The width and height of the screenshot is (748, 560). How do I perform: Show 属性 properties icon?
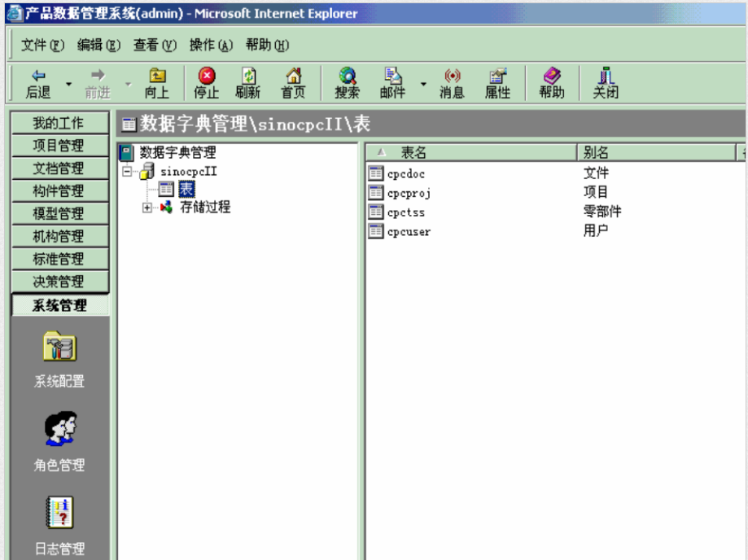click(x=497, y=76)
